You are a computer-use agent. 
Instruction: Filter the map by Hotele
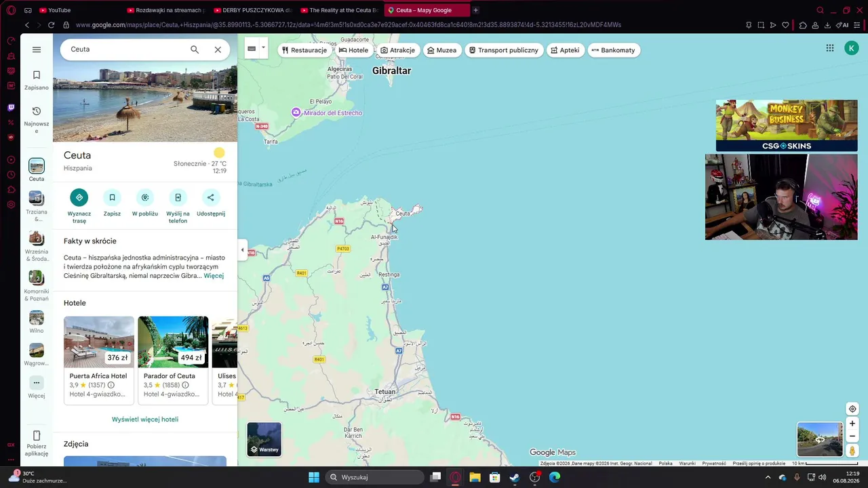click(x=353, y=50)
